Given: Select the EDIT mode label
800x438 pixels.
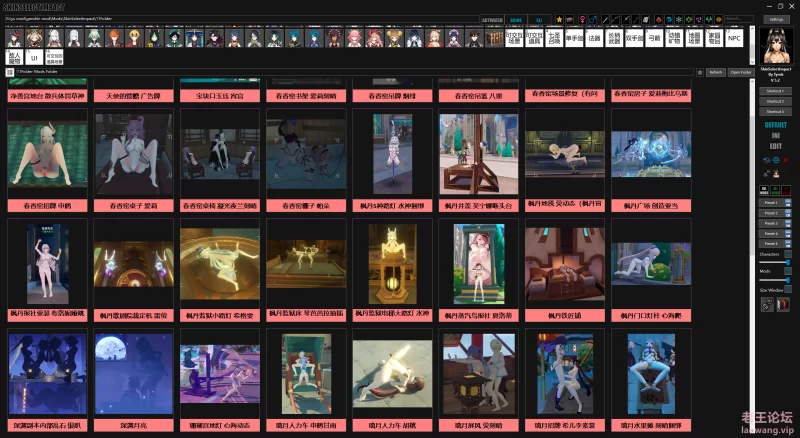Looking at the screenshot, I should [x=776, y=146].
